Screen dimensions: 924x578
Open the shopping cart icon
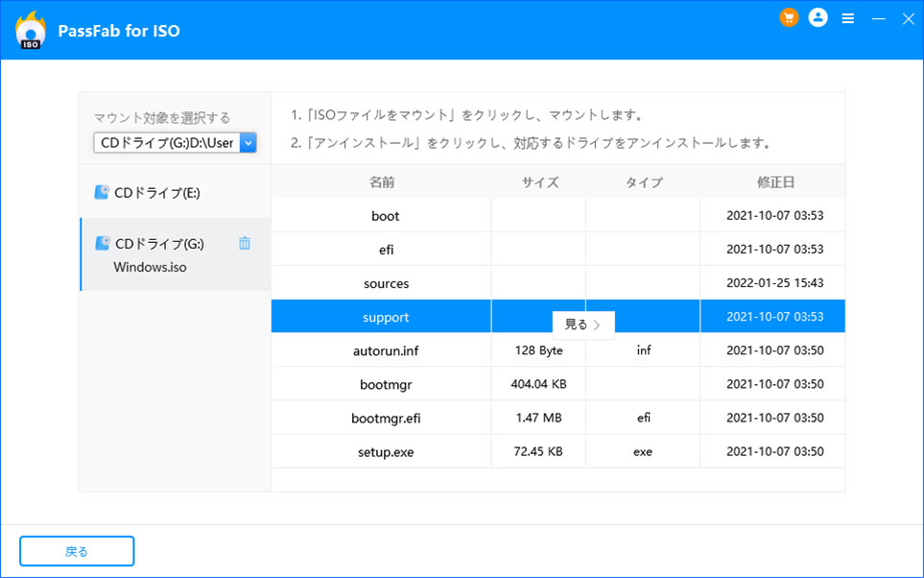click(x=789, y=17)
